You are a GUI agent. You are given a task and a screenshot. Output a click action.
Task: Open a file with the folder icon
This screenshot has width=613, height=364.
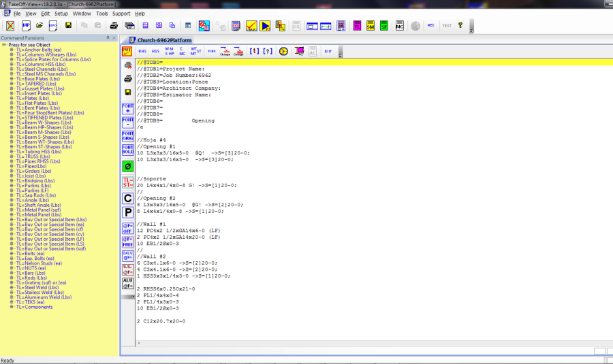click(39, 26)
